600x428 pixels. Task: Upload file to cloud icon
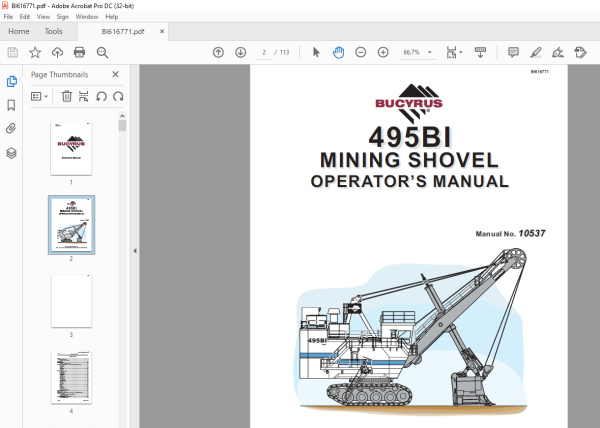(x=57, y=52)
